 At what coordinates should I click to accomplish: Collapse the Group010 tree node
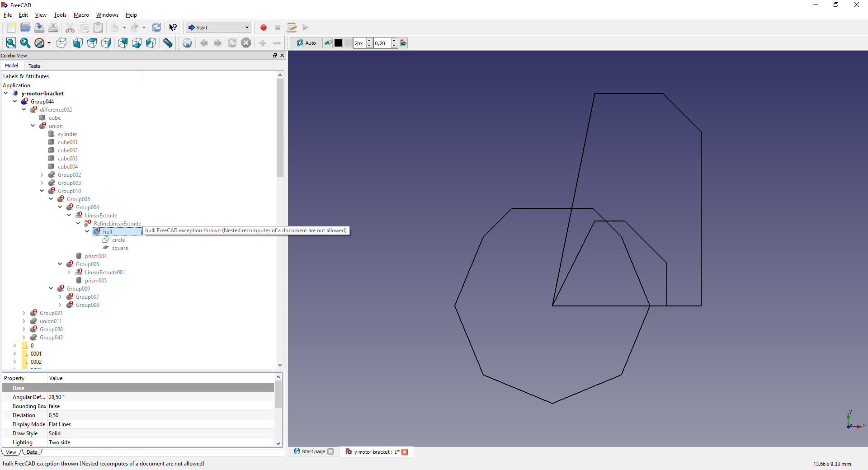(42, 191)
